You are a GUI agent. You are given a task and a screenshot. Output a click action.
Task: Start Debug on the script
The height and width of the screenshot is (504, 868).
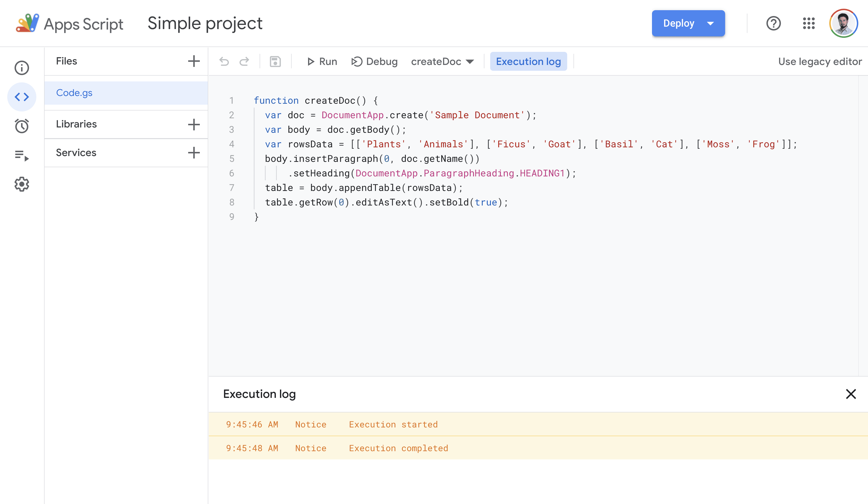374,62
